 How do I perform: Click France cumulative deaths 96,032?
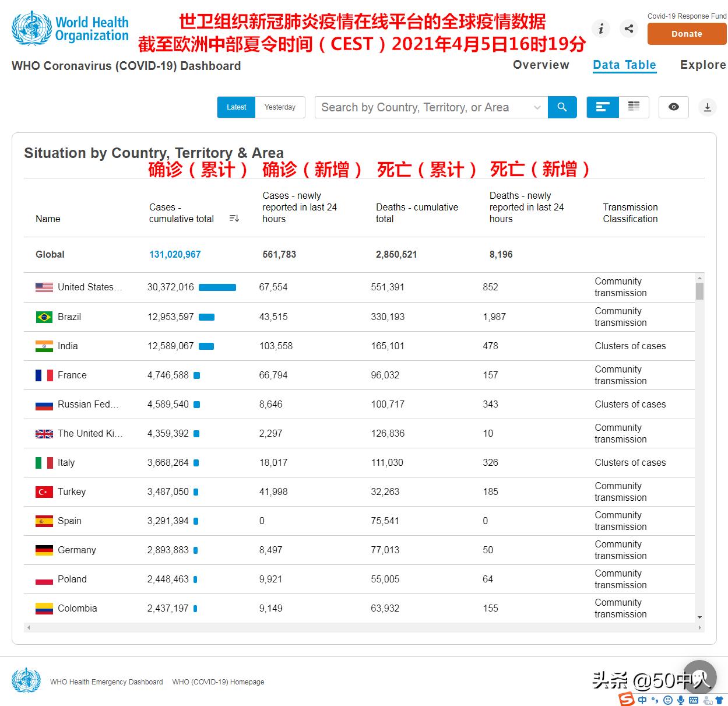point(385,375)
